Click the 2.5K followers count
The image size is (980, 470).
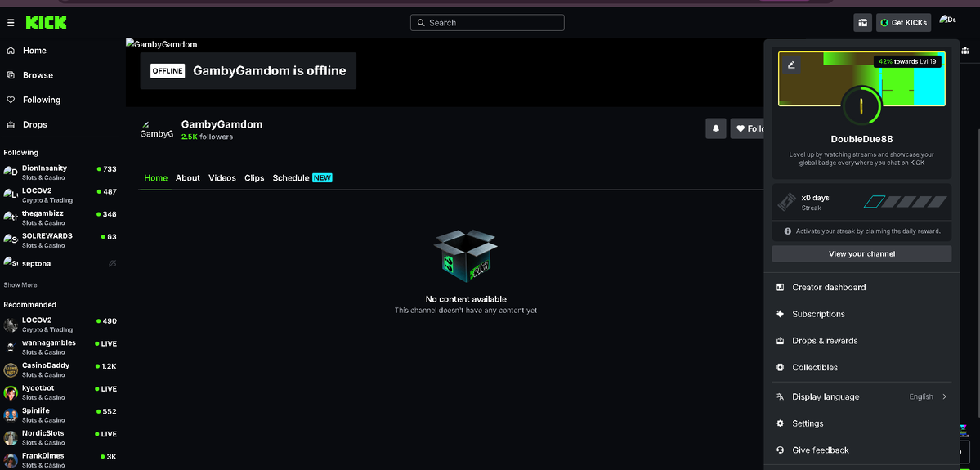tap(207, 137)
